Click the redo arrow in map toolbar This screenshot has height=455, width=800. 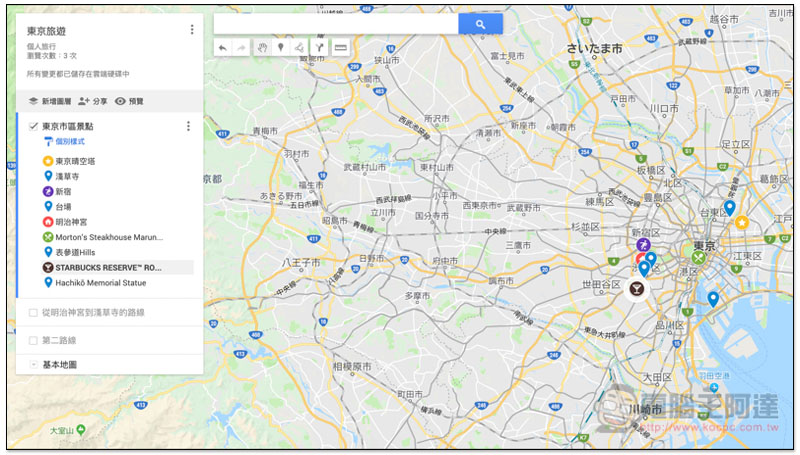click(241, 48)
